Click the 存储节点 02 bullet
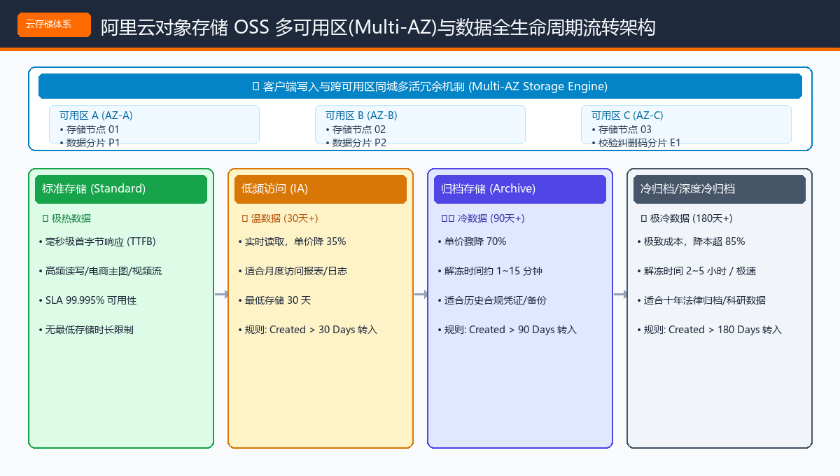 tap(356, 129)
